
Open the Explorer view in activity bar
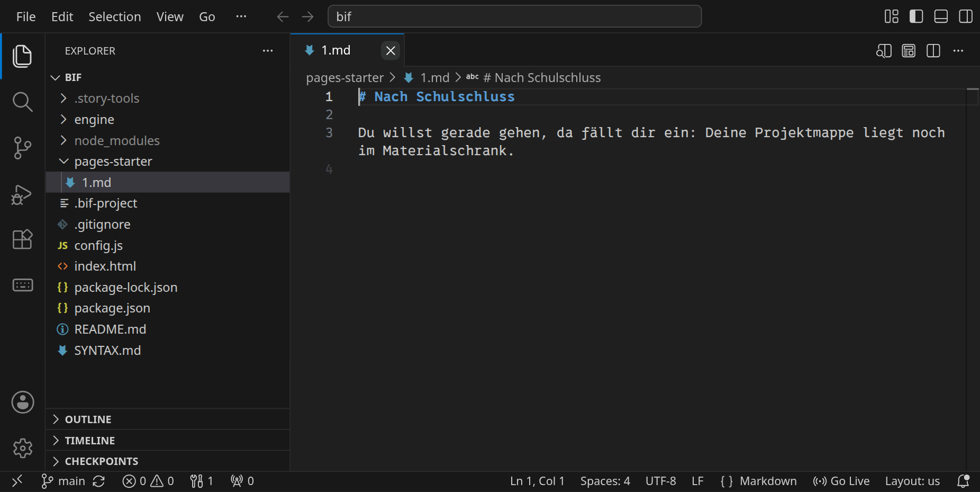click(22, 56)
